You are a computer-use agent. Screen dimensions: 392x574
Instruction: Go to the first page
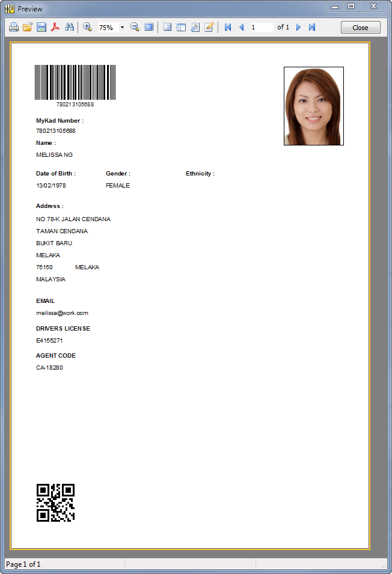pyautogui.click(x=228, y=27)
